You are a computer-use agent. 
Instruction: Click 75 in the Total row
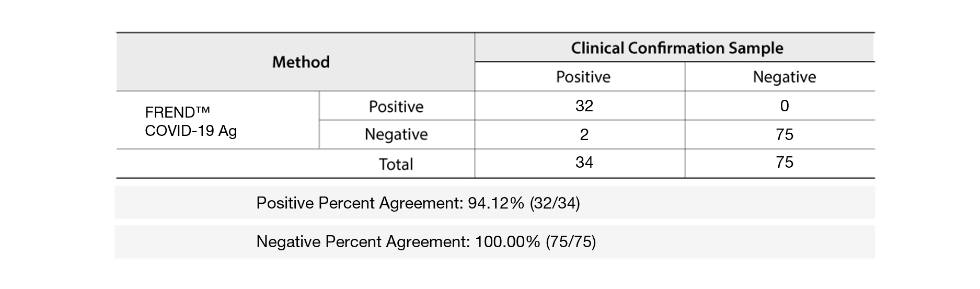[x=784, y=163]
